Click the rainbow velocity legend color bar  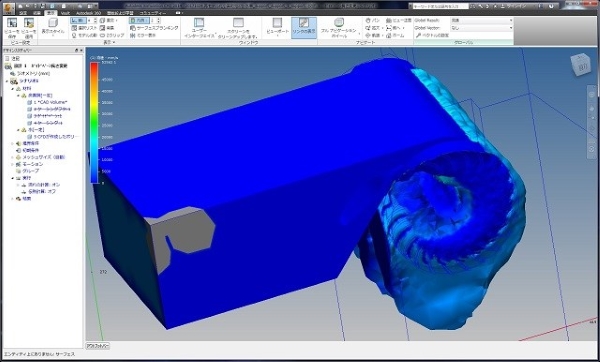[94, 123]
